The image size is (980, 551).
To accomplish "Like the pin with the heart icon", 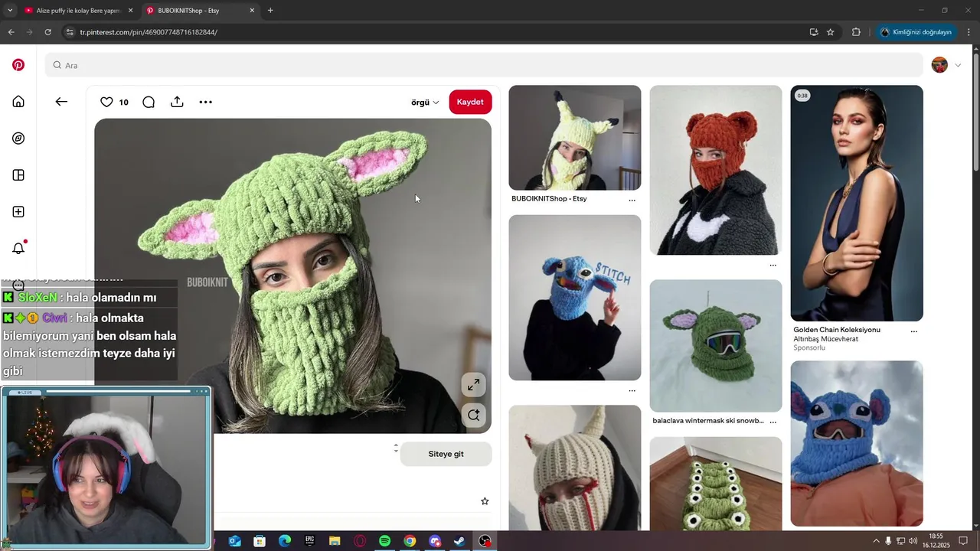I will [x=106, y=102].
